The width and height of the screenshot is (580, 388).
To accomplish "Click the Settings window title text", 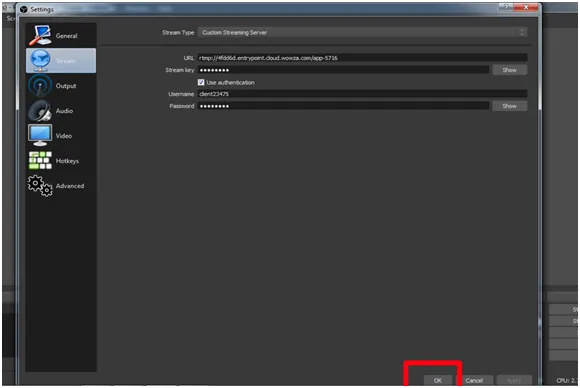I will (x=42, y=9).
